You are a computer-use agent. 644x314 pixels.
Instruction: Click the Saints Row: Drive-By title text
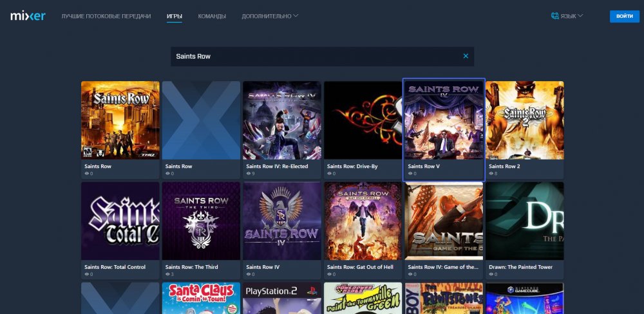[x=352, y=166]
